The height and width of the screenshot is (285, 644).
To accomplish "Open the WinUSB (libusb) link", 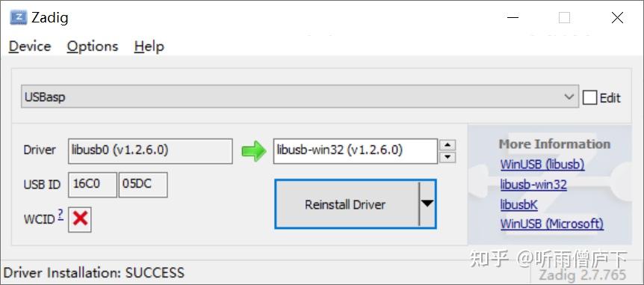I will [542, 165].
